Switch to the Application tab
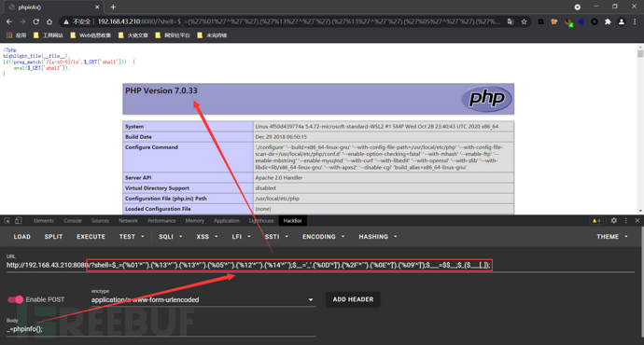This screenshot has height=345, width=644. pyautogui.click(x=226, y=221)
